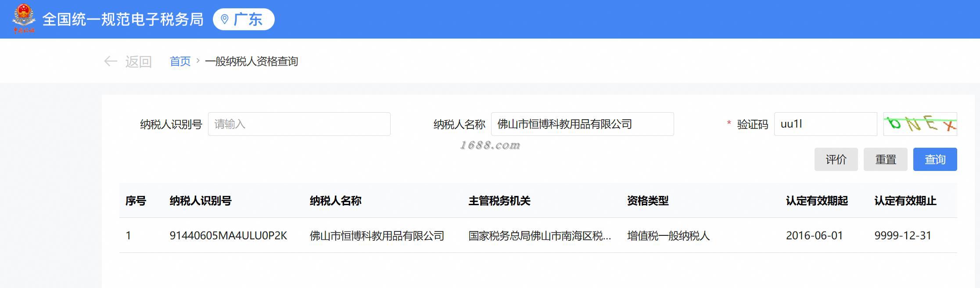Click the location pin icon beside 广东
980x288 pixels.
[x=225, y=19]
